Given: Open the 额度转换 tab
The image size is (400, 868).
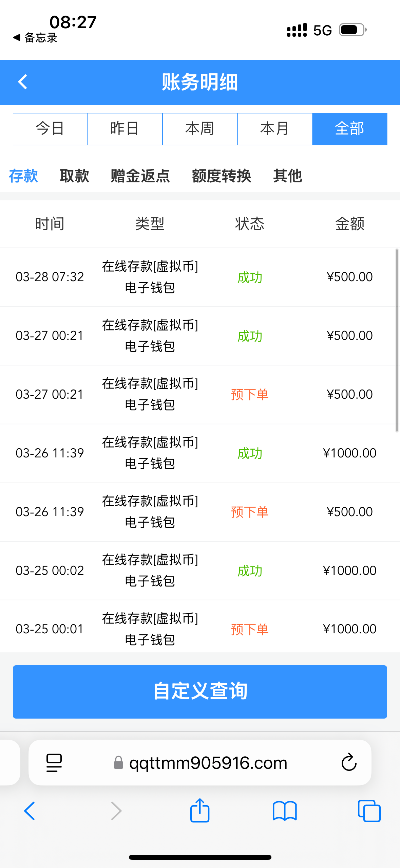Looking at the screenshot, I should 221,176.
